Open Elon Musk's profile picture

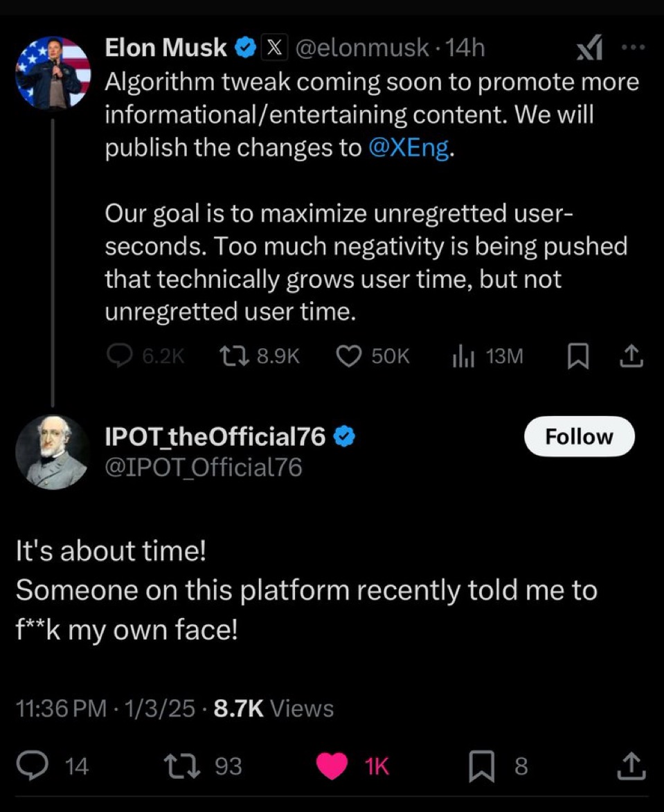pyautogui.click(x=53, y=73)
